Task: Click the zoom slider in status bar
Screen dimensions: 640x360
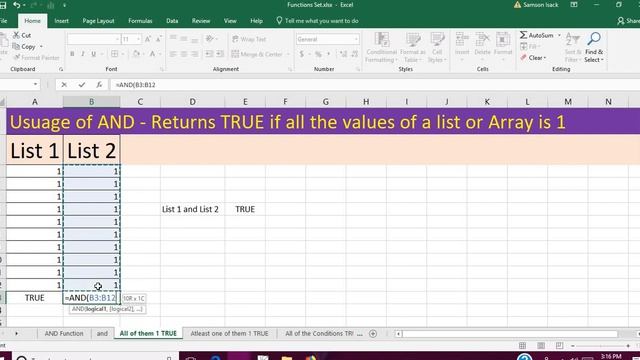Action: click(x=600, y=346)
